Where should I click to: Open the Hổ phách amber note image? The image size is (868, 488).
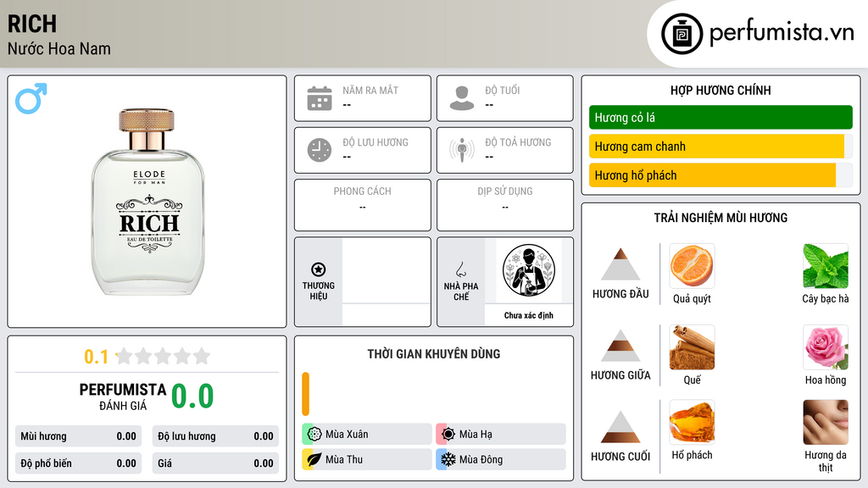692,422
